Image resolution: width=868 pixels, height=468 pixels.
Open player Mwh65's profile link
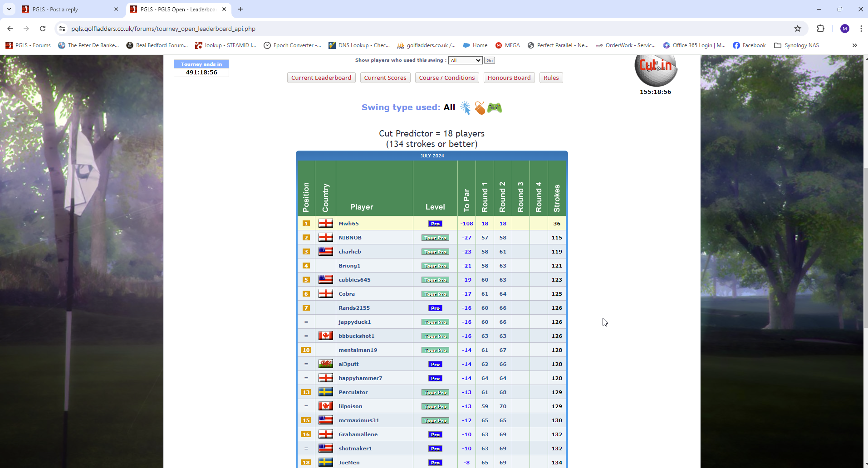pyautogui.click(x=348, y=224)
